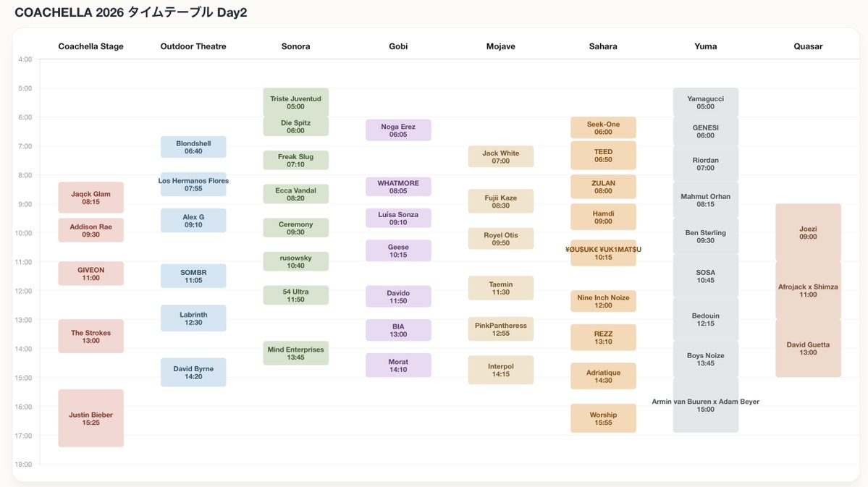868x487 pixels.
Task: Choose David Guetta 13:00 block
Action: 808,348
